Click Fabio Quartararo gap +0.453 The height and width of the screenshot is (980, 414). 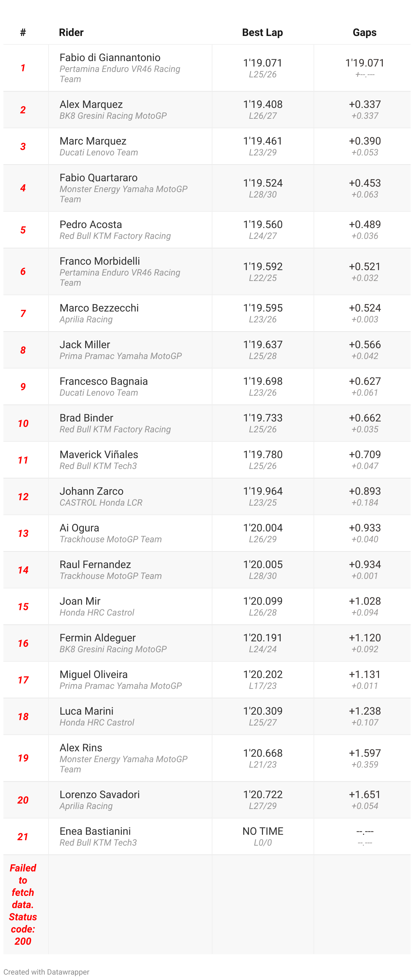(x=364, y=183)
